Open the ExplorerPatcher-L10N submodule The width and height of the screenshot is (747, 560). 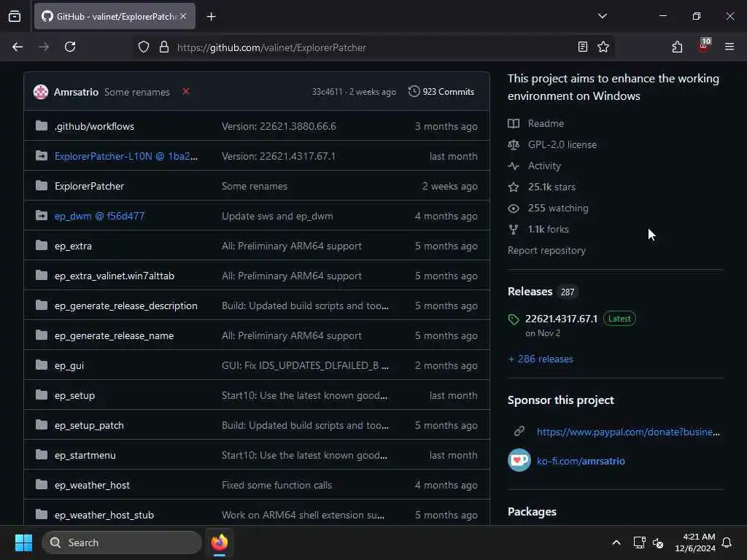pos(126,156)
